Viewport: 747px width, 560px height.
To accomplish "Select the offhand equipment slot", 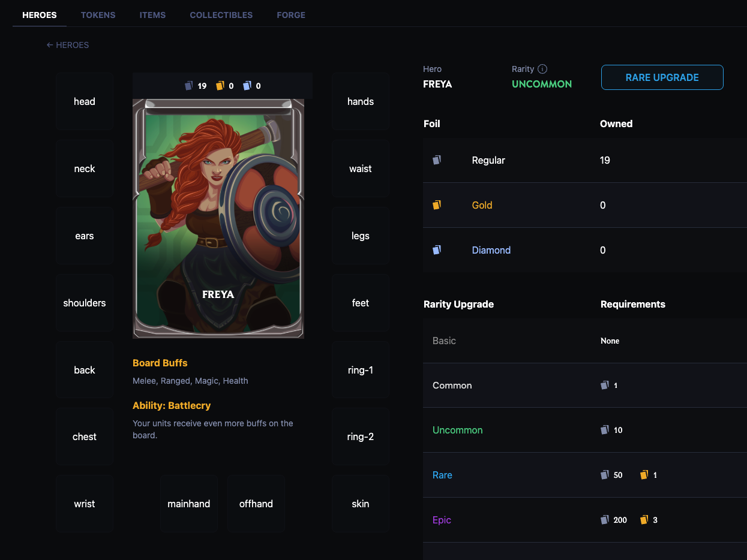I will pyautogui.click(x=256, y=504).
